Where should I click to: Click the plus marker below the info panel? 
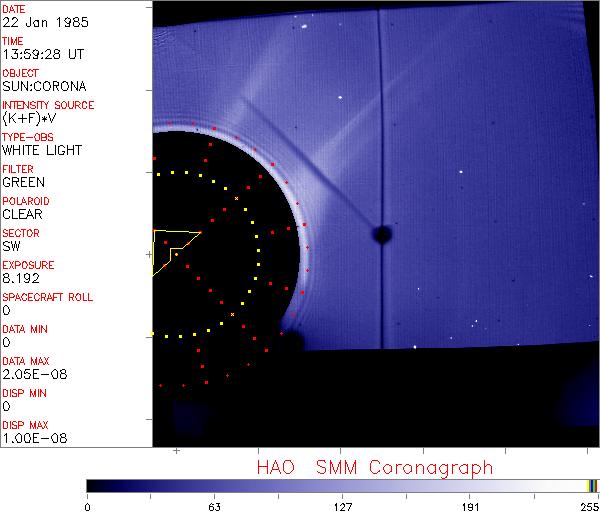pos(176,452)
